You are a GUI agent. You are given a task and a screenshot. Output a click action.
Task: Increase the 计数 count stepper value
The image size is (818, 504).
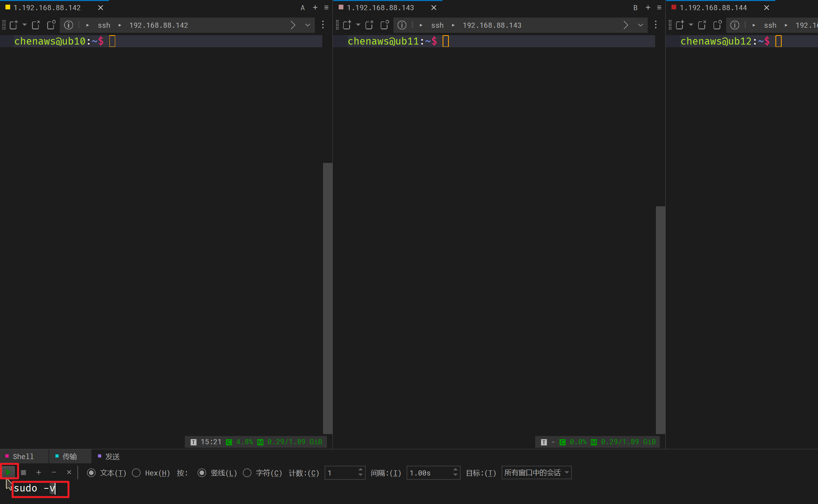(360, 470)
